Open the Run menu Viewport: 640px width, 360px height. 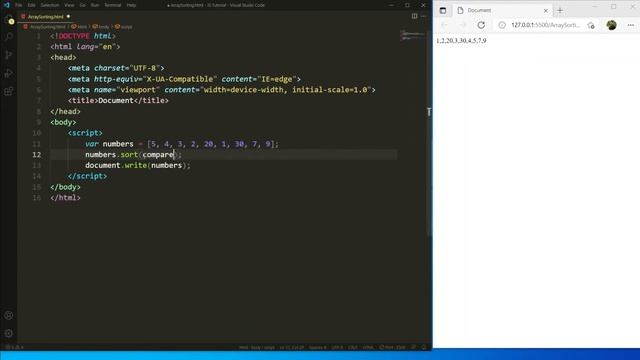tap(95, 5)
